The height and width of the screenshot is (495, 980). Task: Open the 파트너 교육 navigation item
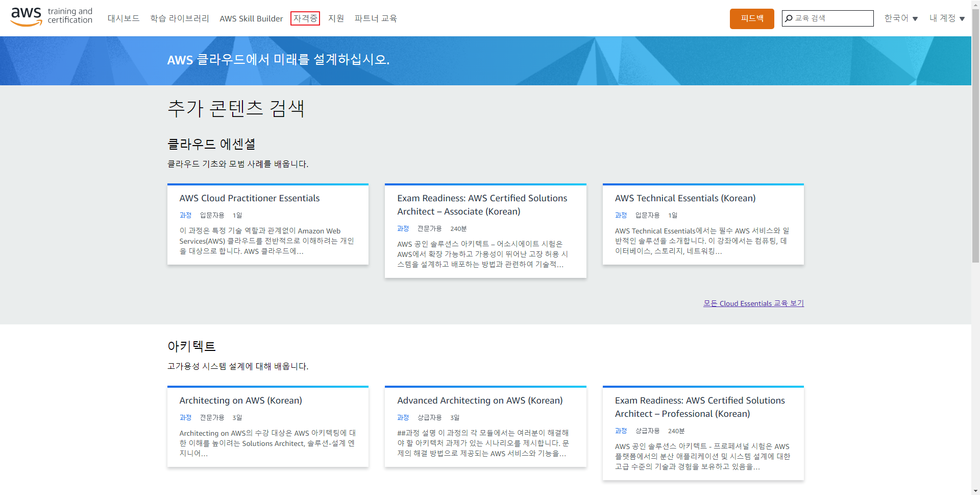click(376, 18)
